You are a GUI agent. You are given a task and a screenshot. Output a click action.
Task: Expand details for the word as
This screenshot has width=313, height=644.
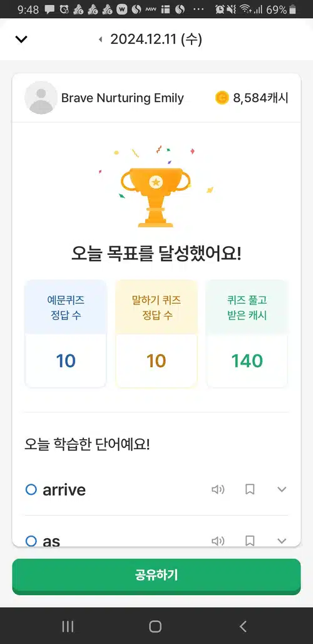pyautogui.click(x=282, y=541)
